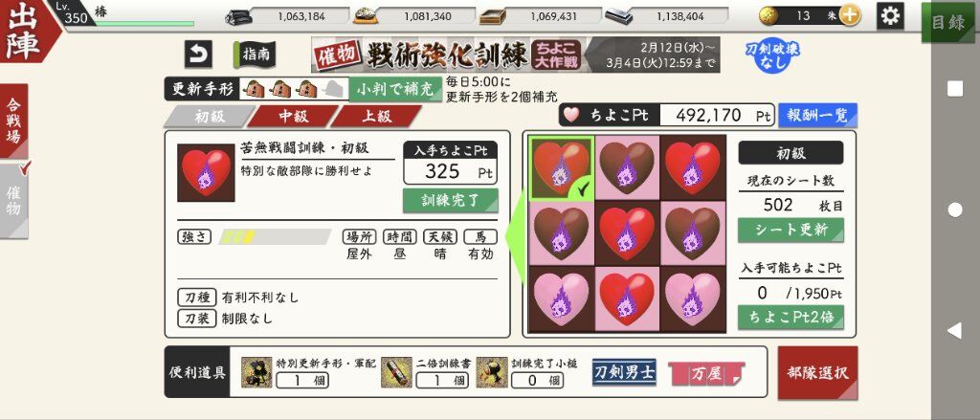Viewport: 980px width, 420px height.
Task: Open the 催物 side tab
Action: click(13, 201)
